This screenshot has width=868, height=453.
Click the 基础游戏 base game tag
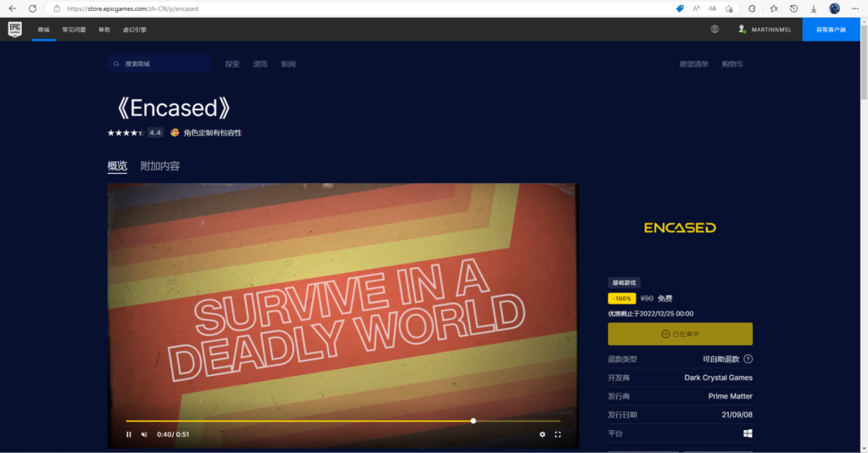pos(624,282)
